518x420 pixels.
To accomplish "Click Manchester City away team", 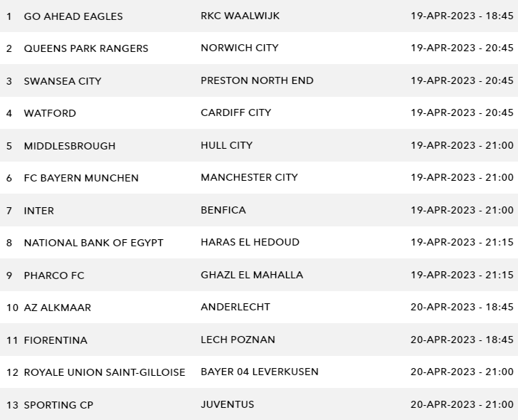I will 249,177.
